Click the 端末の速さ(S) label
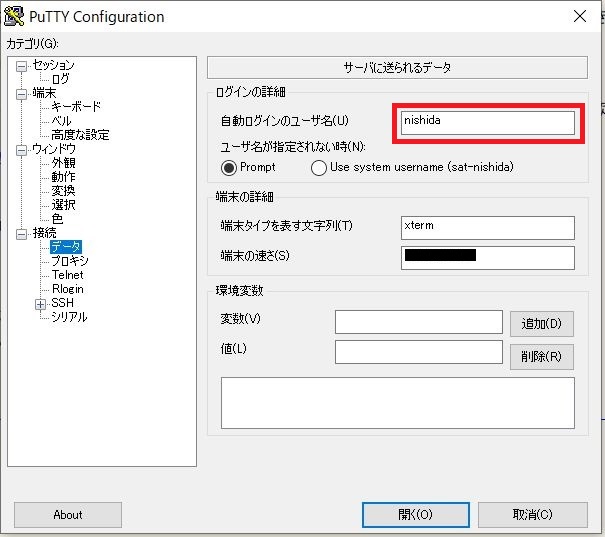The height and width of the screenshot is (537, 605). coord(255,255)
